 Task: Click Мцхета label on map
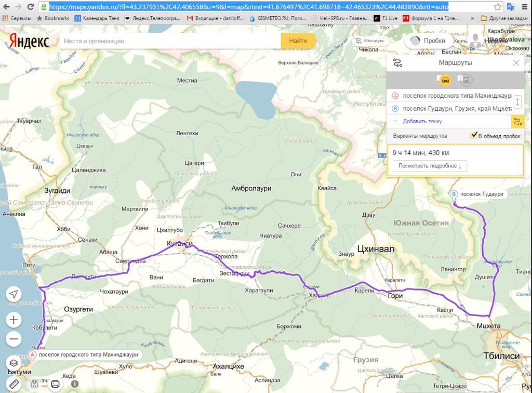(488, 326)
